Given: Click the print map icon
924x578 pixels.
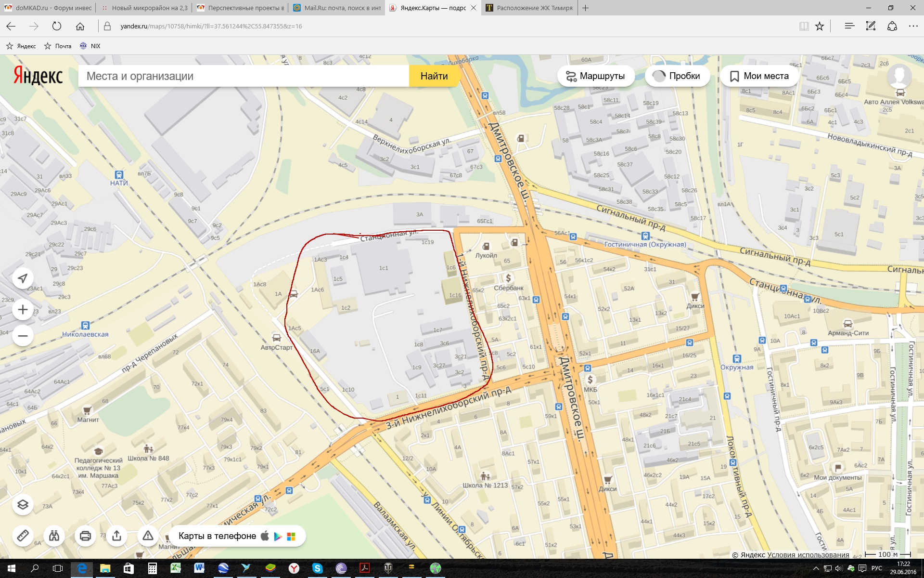Looking at the screenshot, I should 85,535.
